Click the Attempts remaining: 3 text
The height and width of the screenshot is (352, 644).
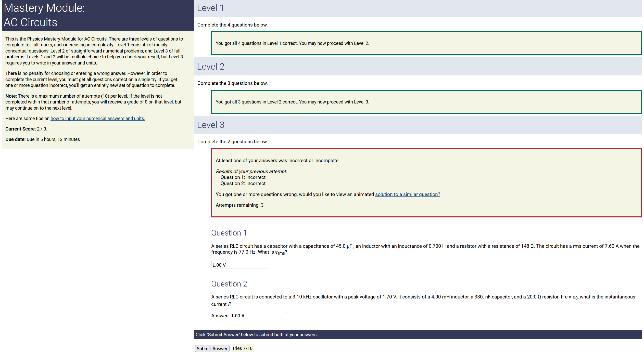pos(239,205)
